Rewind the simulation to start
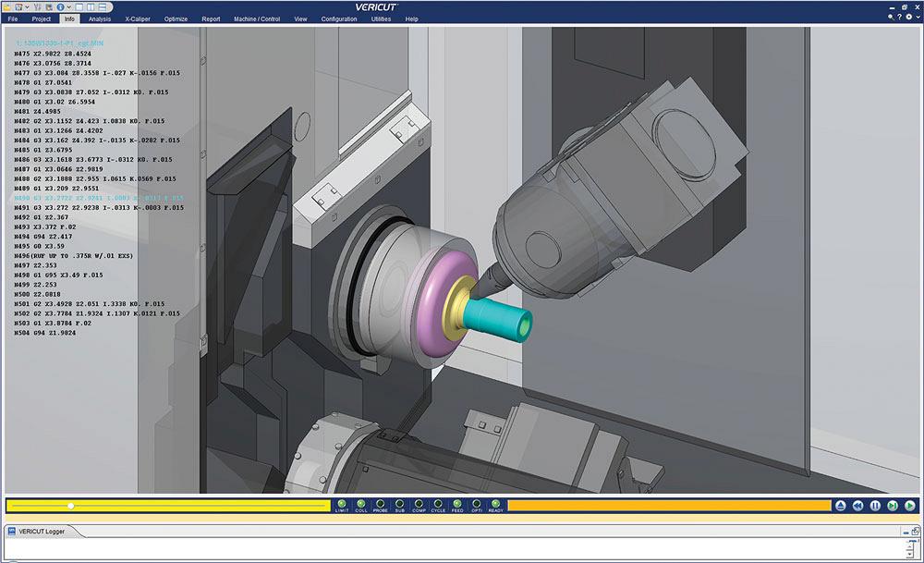This screenshot has height=563, width=924. [x=857, y=506]
